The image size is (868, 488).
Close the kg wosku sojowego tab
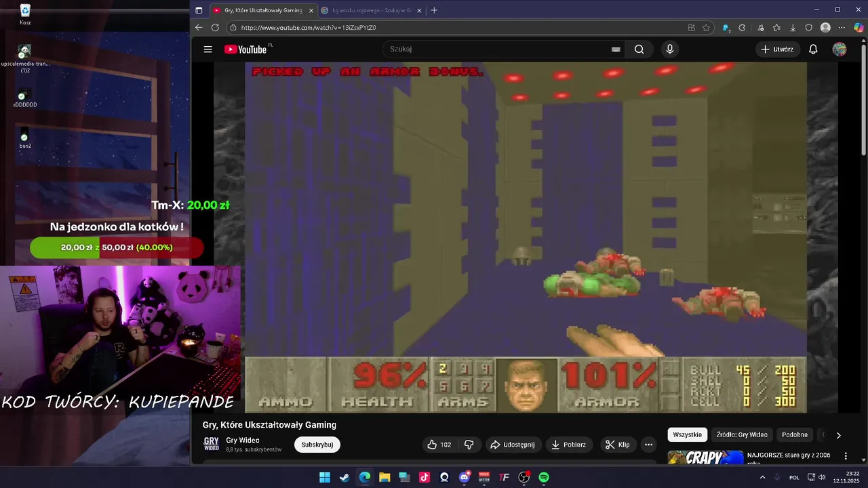tap(419, 10)
